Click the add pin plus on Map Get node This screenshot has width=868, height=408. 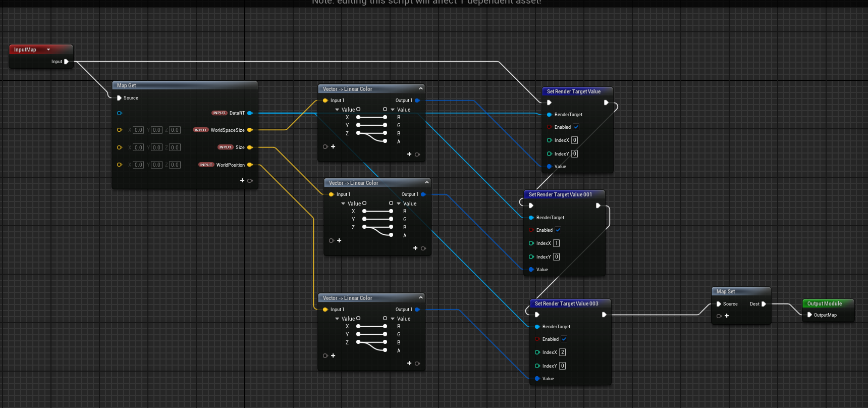pos(242,180)
